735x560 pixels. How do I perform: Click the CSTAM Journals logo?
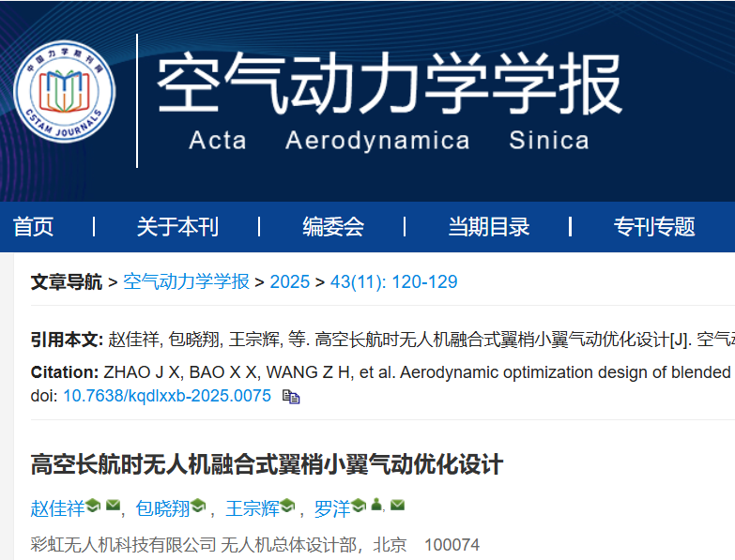(x=65, y=98)
